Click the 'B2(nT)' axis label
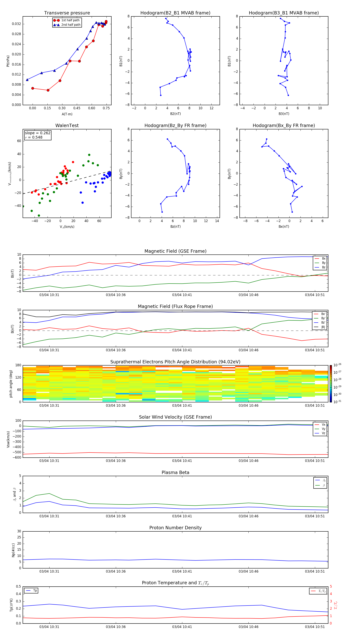The height and width of the screenshot is (644, 351). coord(175,114)
